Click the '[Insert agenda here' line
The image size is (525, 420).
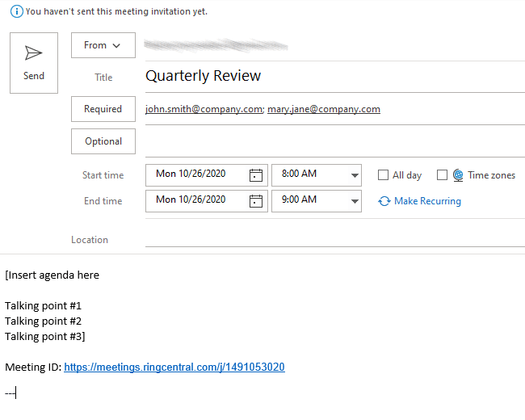point(52,275)
